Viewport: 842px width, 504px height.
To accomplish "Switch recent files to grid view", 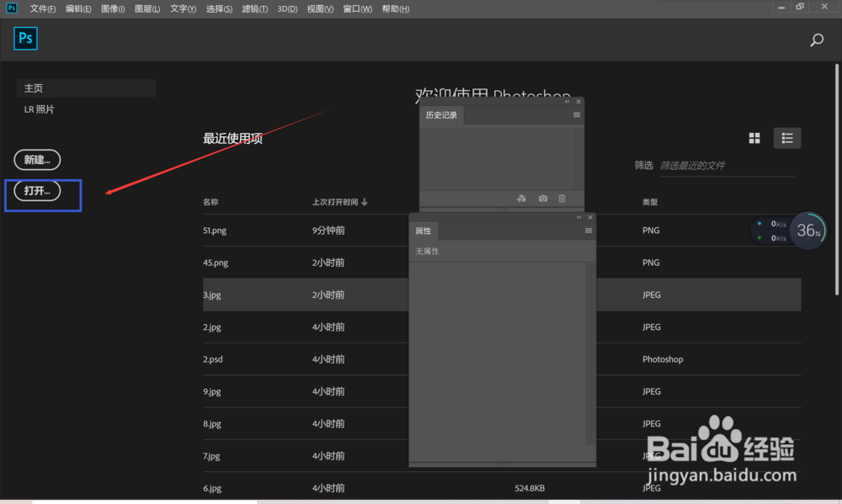I will click(x=754, y=137).
